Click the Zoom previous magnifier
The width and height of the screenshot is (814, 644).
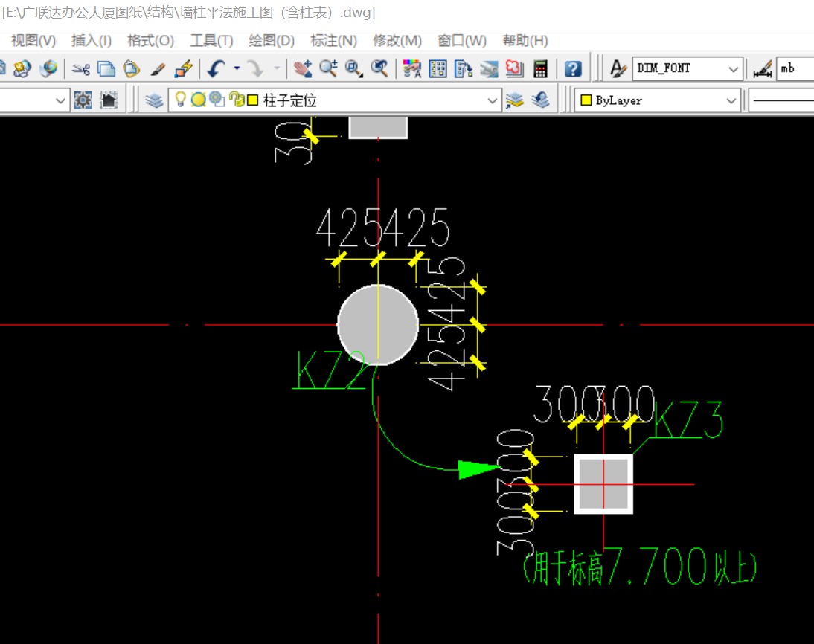[379, 68]
